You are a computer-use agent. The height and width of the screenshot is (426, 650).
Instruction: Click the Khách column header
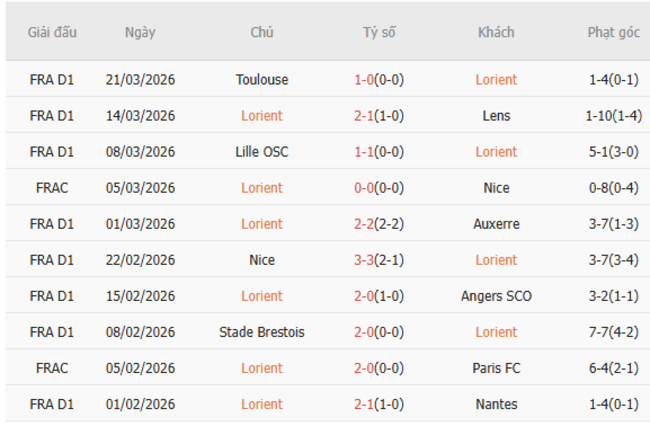[x=496, y=32]
